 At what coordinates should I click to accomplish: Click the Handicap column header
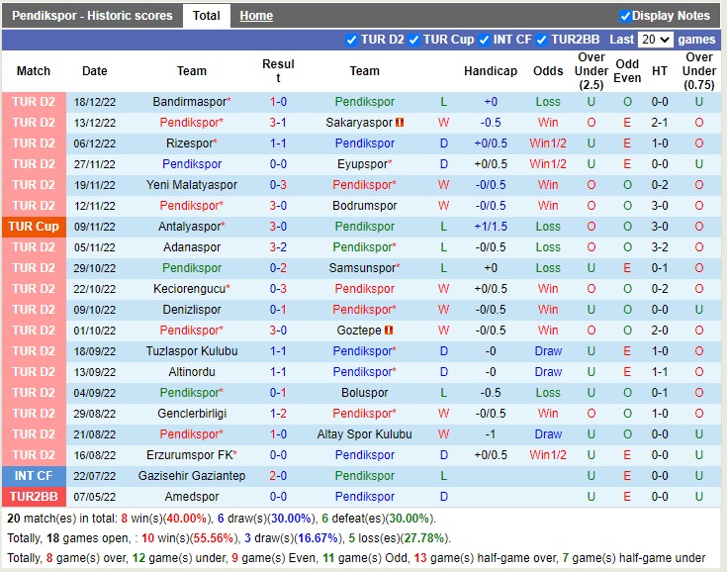[x=491, y=71]
